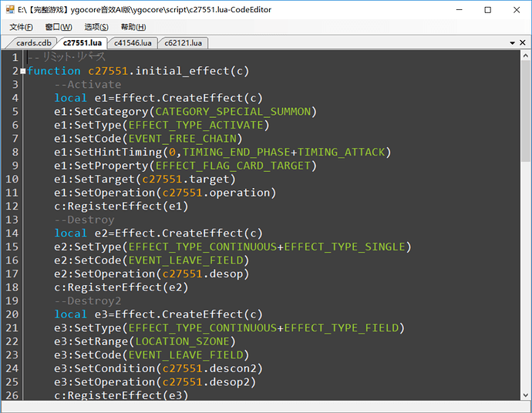Open the 文件(F) menu
The image size is (532, 413).
pyautogui.click(x=21, y=27)
